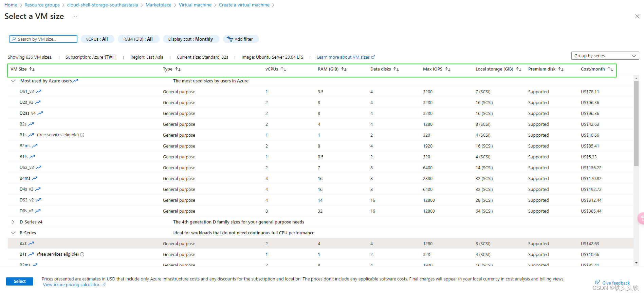Click D4s_v3 VM size name
644x294 pixels.
click(26, 189)
